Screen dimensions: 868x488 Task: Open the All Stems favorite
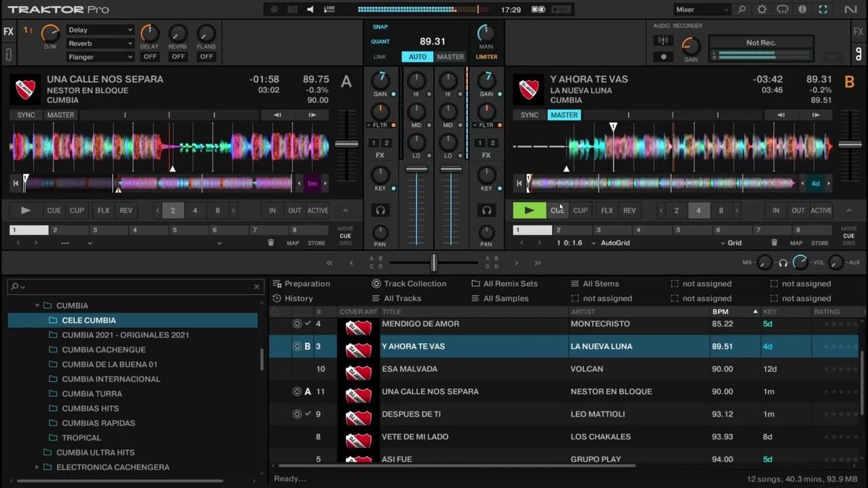[x=595, y=284]
